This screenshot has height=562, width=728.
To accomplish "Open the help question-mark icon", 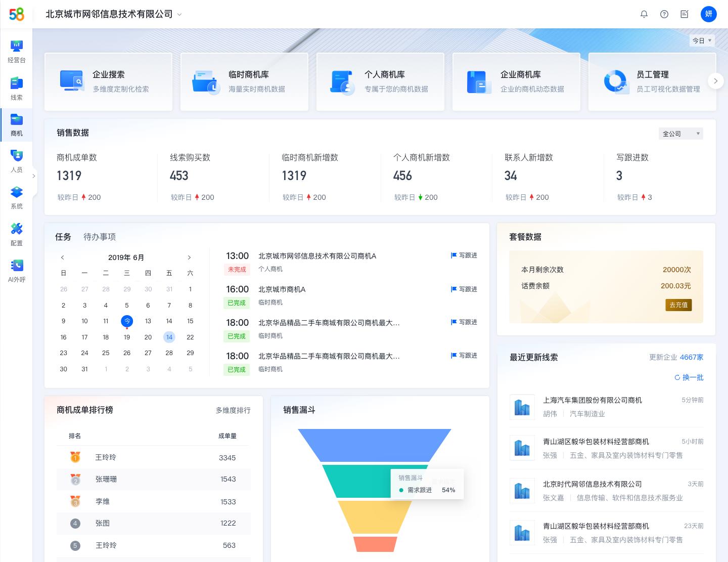I will [x=664, y=14].
